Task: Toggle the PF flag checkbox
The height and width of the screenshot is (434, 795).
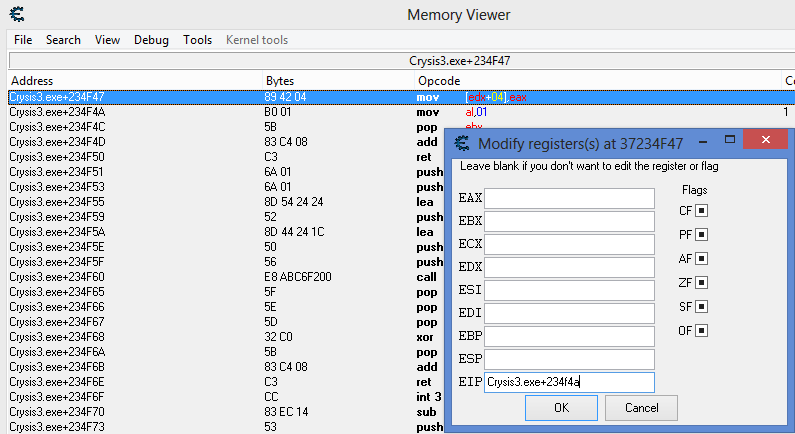Action: click(701, 234)
